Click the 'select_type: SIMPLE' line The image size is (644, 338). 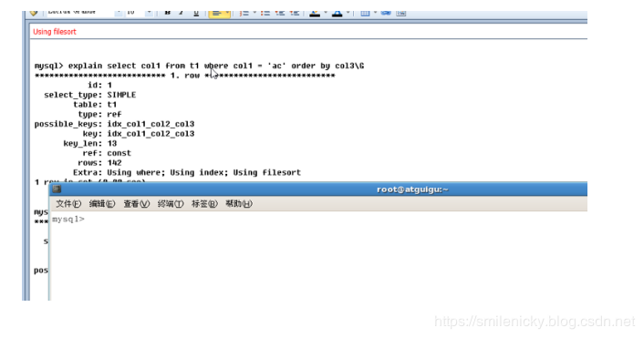tap(90, 95)
